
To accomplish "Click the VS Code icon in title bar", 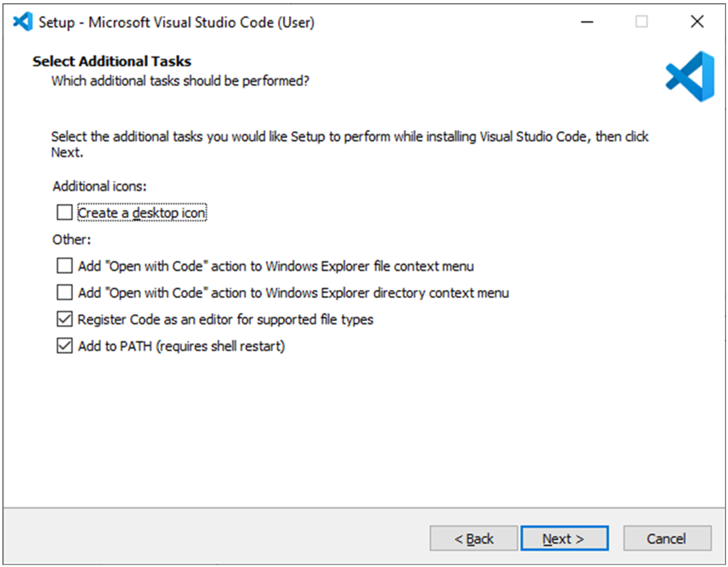I will tap(23, 22).
